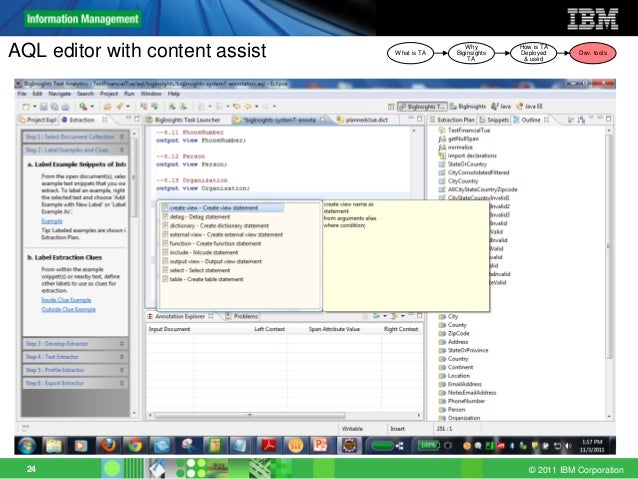Expand Step 4: Test Extractor
This screenshot has height=479, width=638.
75,357
